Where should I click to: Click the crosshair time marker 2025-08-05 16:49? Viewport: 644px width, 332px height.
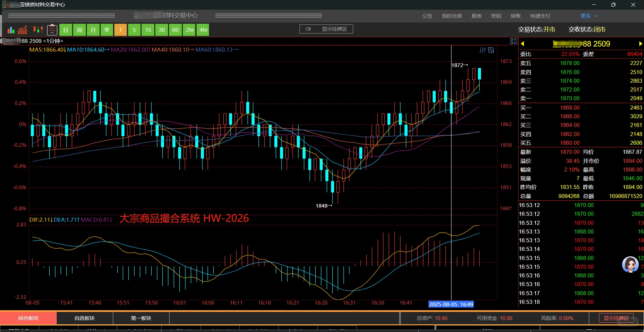tap(451, 304)
